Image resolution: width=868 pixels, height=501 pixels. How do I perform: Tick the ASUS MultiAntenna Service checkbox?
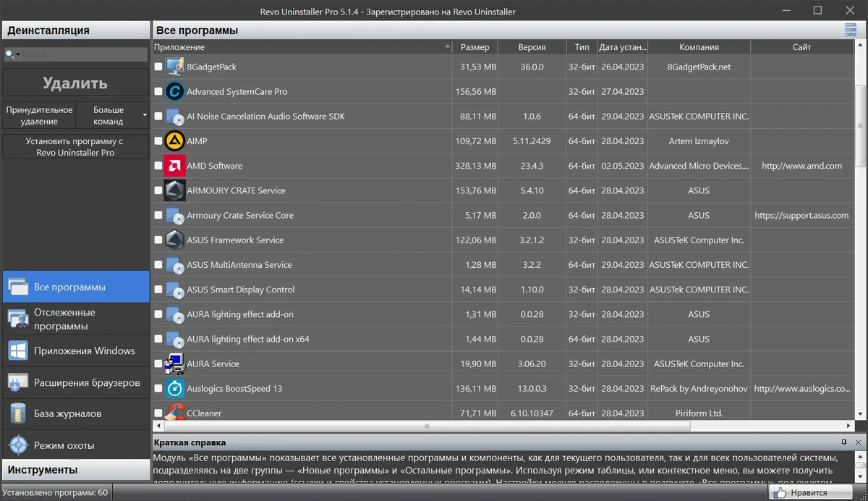(x=158, y=265)
